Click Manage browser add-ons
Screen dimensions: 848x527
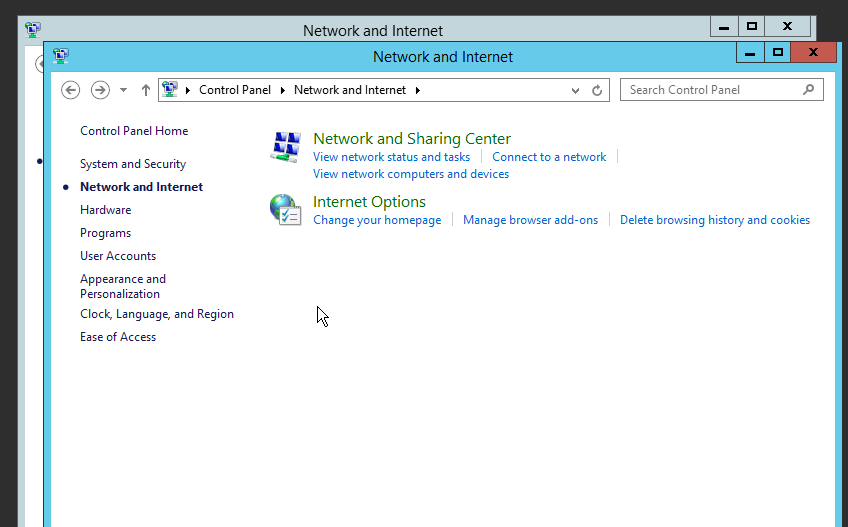531,220
